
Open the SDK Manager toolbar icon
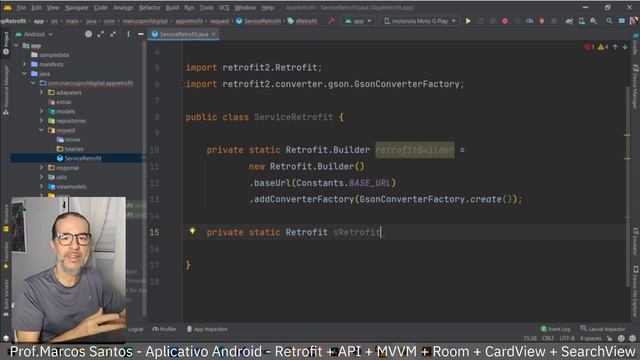click(593, 21)
